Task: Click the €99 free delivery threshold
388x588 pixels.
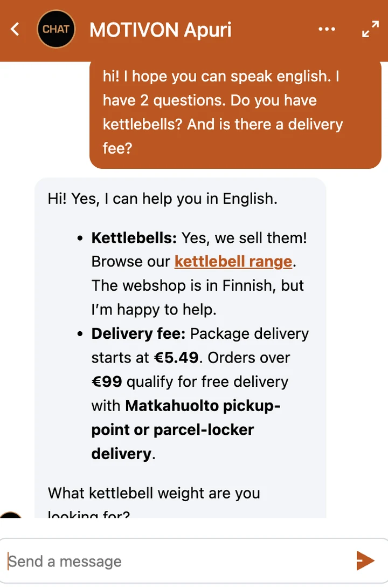Action: click(x=107, y=381)
